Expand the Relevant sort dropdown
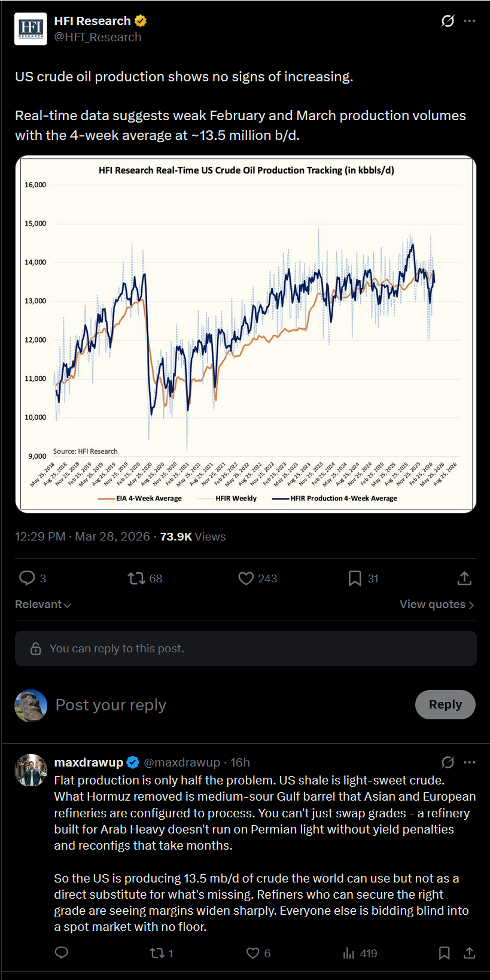490x980 pixels. (x=43, y=605)
